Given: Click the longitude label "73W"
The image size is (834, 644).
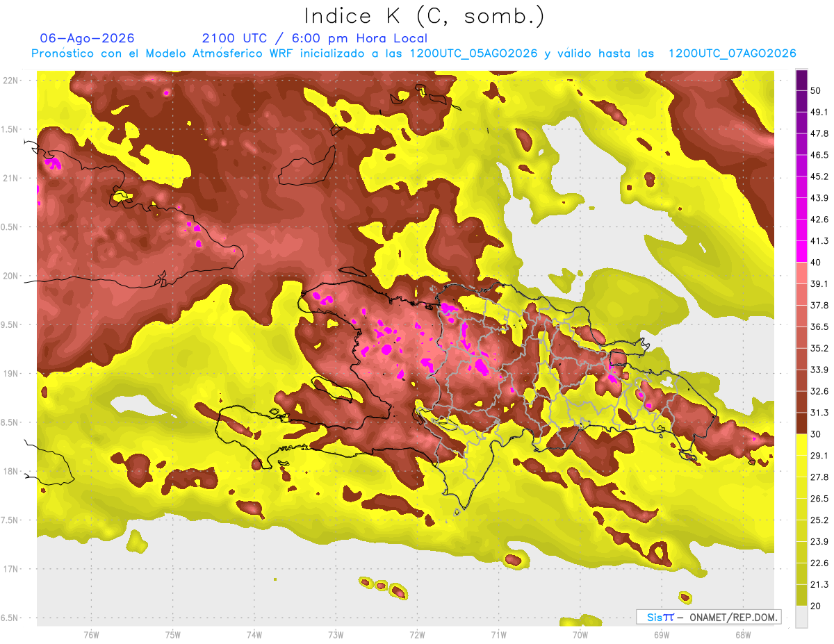Looking at the screenshot, I should pyautogui.click(x=336, y=634).
